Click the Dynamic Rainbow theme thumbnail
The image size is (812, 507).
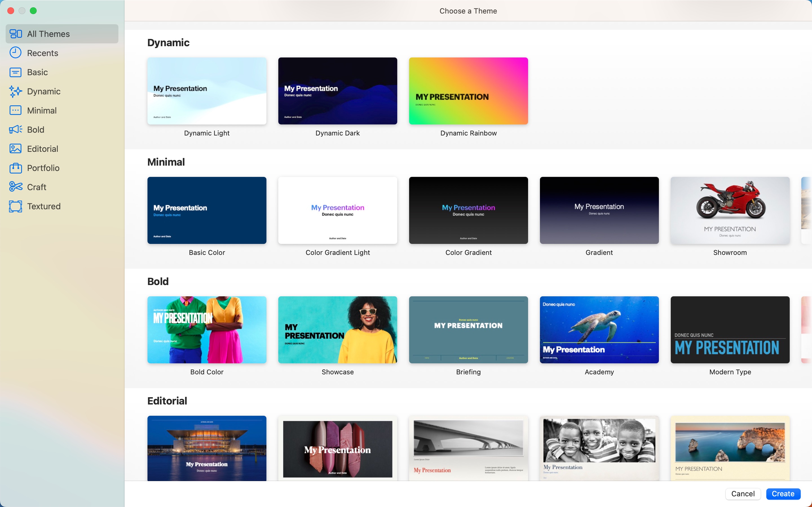(468, 90)
